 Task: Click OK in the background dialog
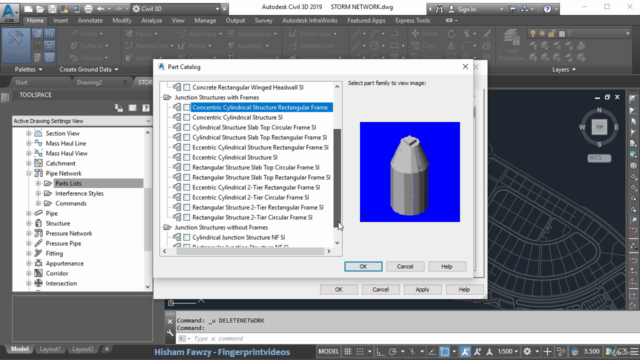(339, 289)
